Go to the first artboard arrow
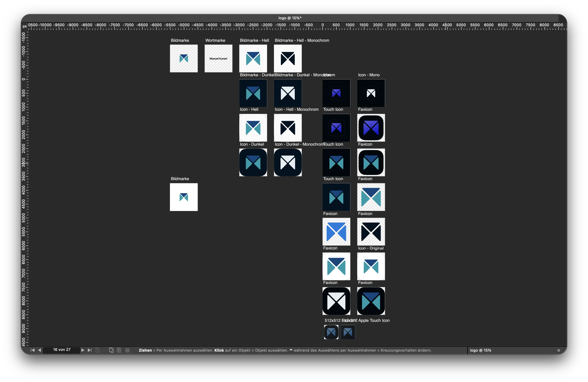Screen dimensions: 588x382 (33, 350)
